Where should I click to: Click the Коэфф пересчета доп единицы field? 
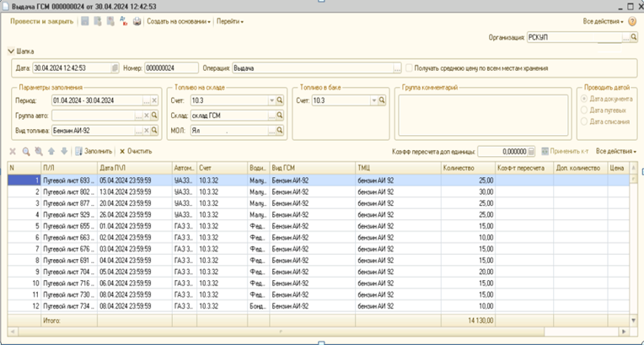pyautogui.click(x=502, y=151)
